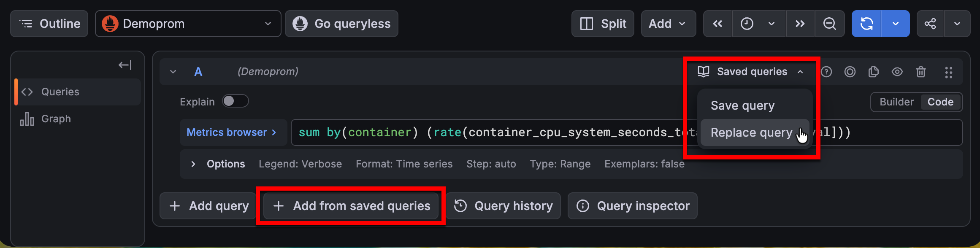
Task: Click the query drag handle dots
Action: [x=949, y=73]
